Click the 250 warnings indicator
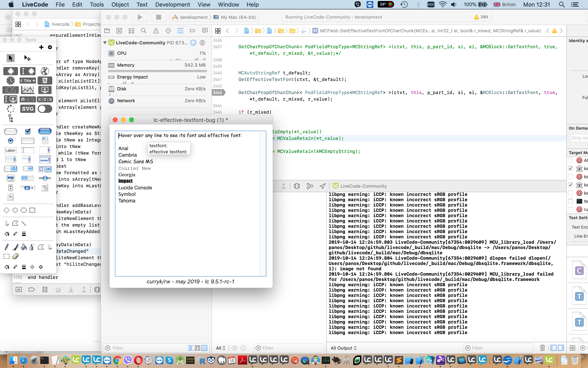This screenshot has height=368, width=588. (481, 17)
